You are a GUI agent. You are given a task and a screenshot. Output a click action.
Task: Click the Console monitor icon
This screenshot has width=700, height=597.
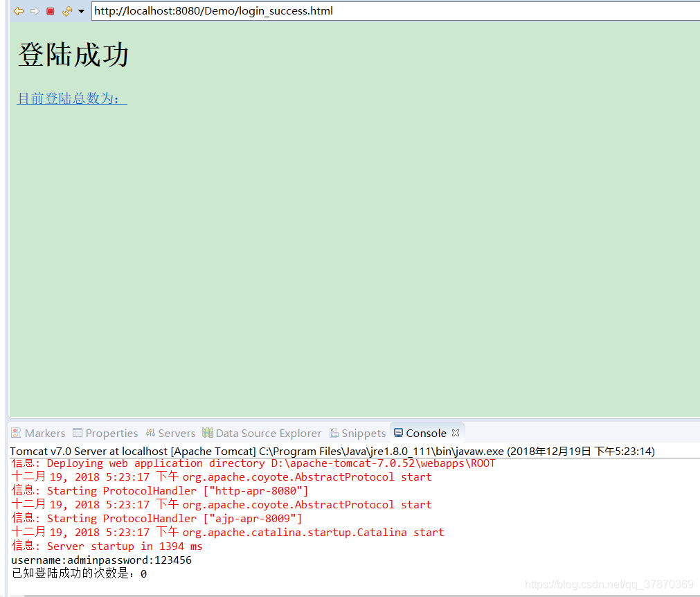[398, 433]
